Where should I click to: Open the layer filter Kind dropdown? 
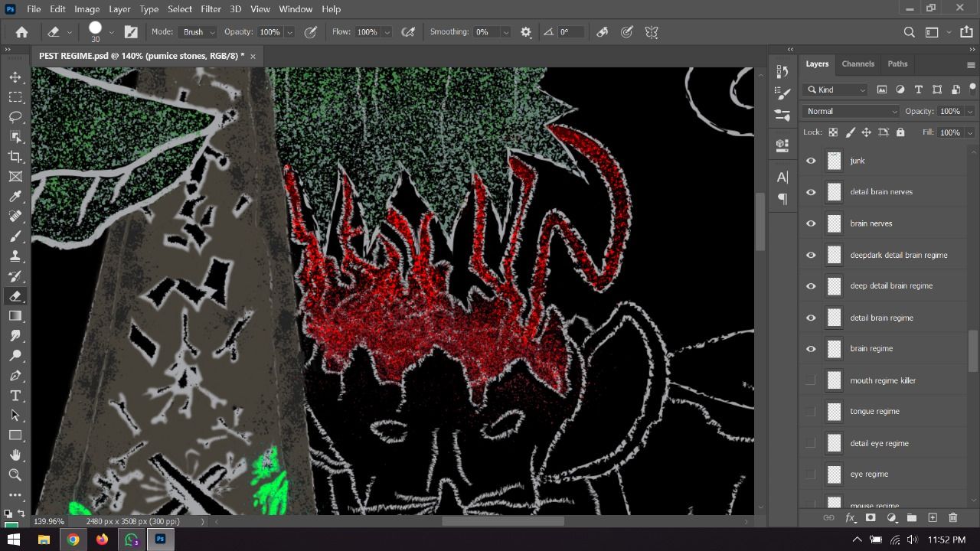pos(835,90)
